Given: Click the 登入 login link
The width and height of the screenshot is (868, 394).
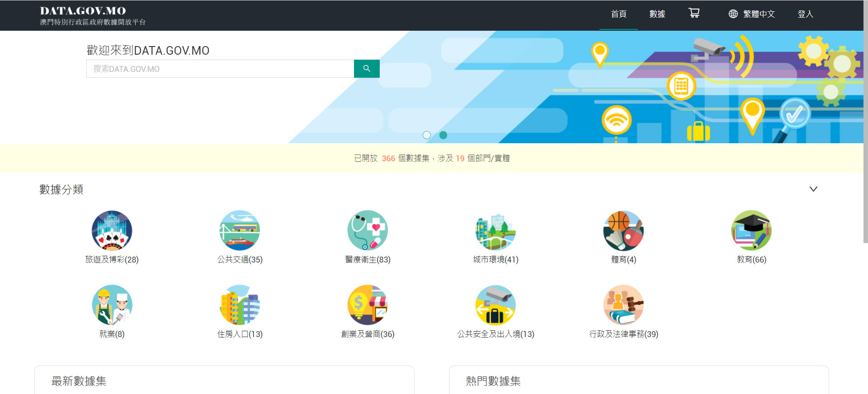Looking at the screenshot, I should click(805, 14).
